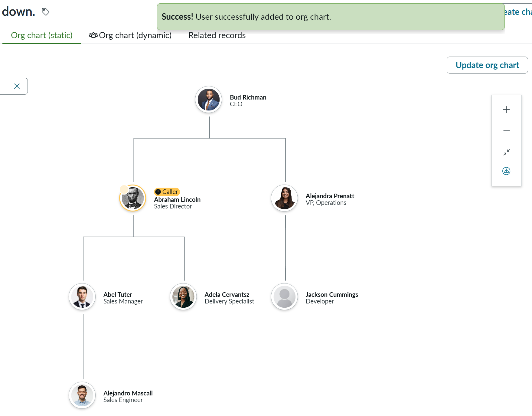This screenshot has height=416, width=532.
Task: Switch to the Org chart (dynamic) tab
Action: (x=135, y=35)
